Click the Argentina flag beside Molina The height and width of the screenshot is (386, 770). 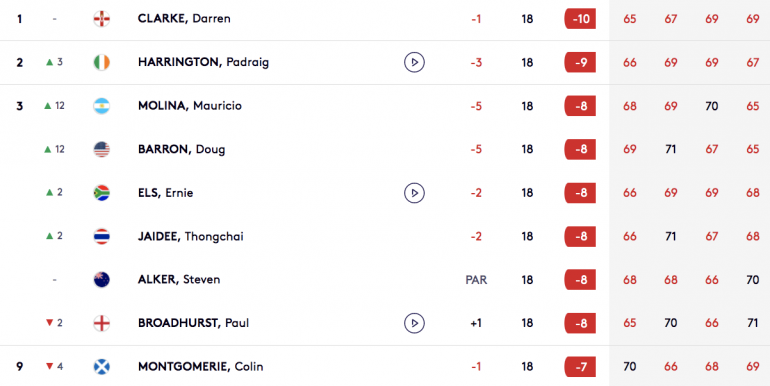pyautogui.click(x=102, y=106)
